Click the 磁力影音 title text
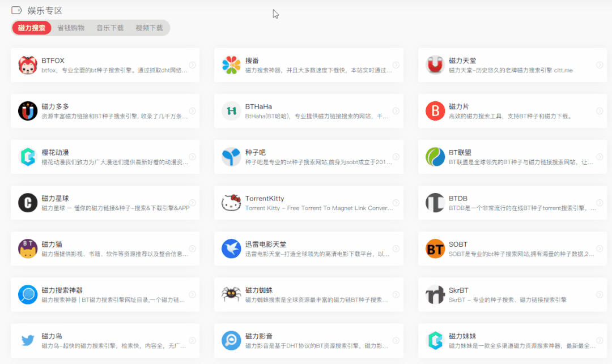612x364 pixels. pos(259,337)
